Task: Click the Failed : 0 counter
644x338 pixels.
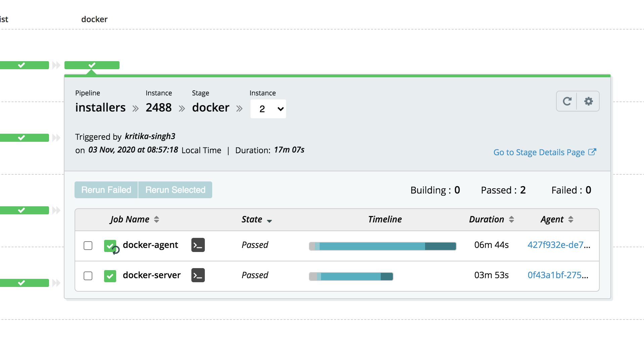Action: tap(571, 190)
